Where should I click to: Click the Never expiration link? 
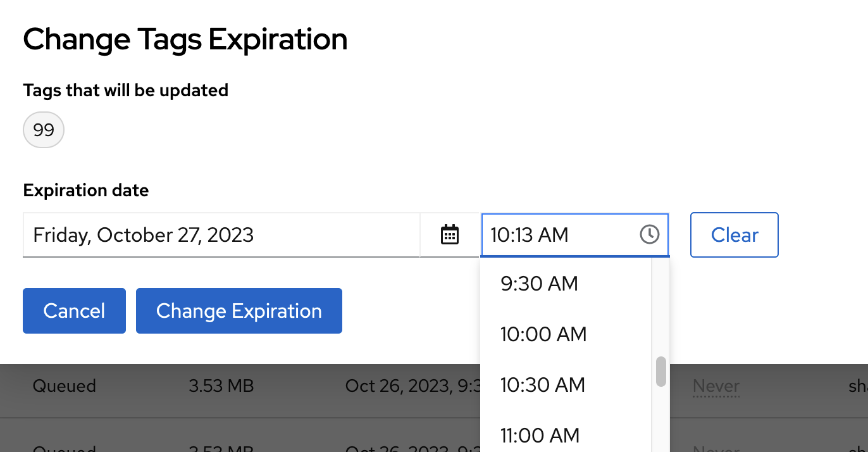tap(716, 386)
